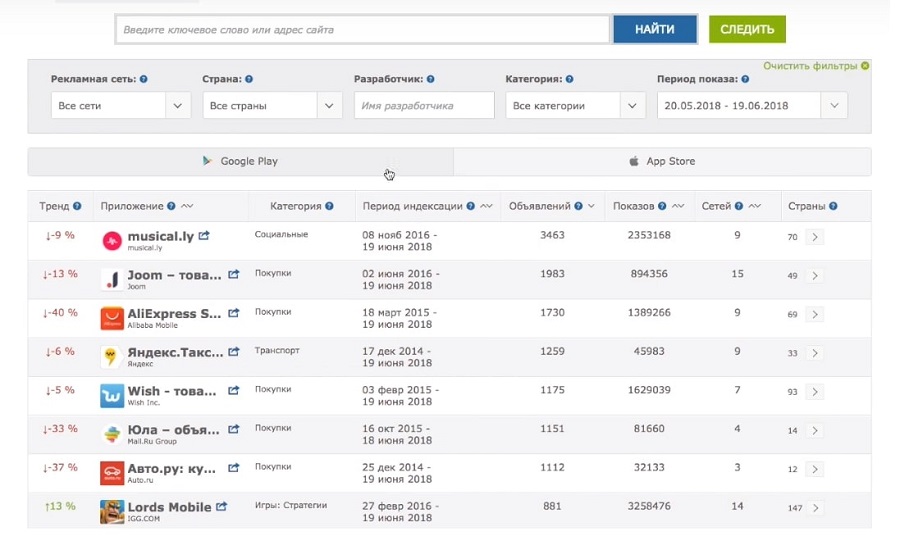Open the Все страны dropdown
The width and height of the screenshot is (900, 545).
pyautogui.click(x=272, y=106)
